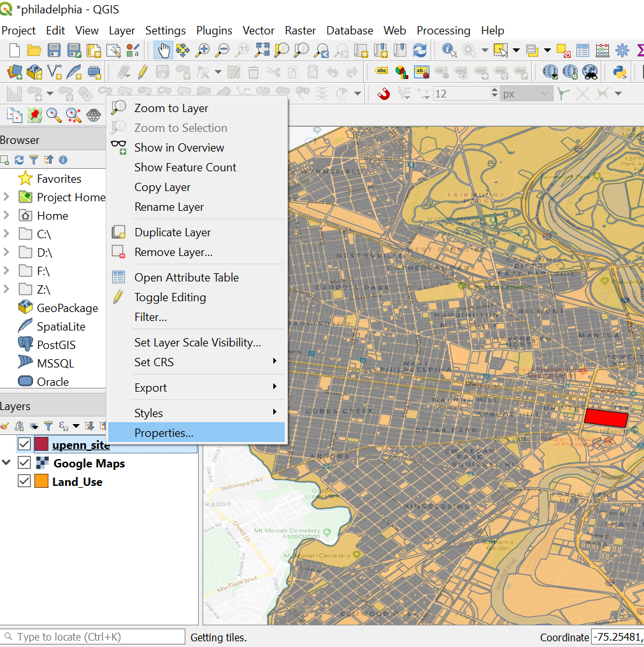Viewport: 644px width, 647px height.
Task: Hide the Land_Use layer via checkbox
Action: coord(24,481)
